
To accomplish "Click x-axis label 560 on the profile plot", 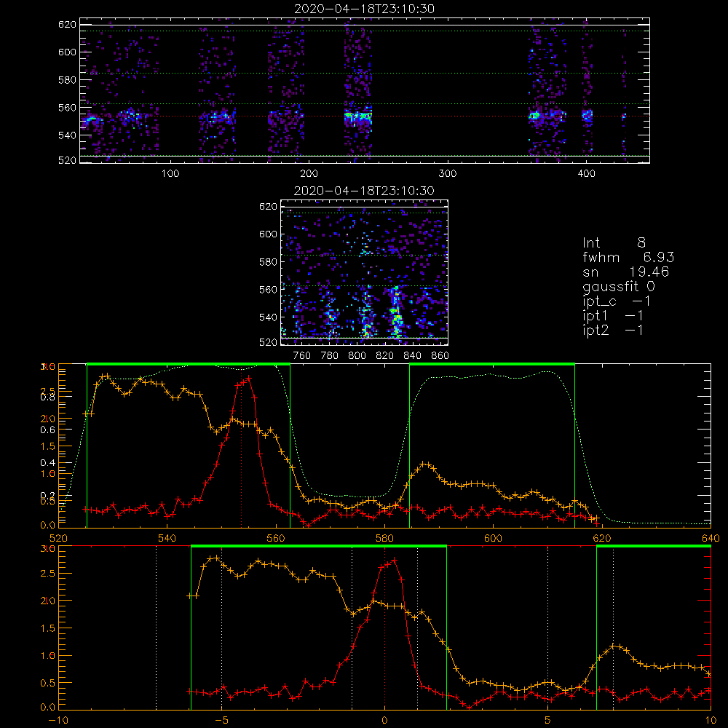I will coord(276,538).
